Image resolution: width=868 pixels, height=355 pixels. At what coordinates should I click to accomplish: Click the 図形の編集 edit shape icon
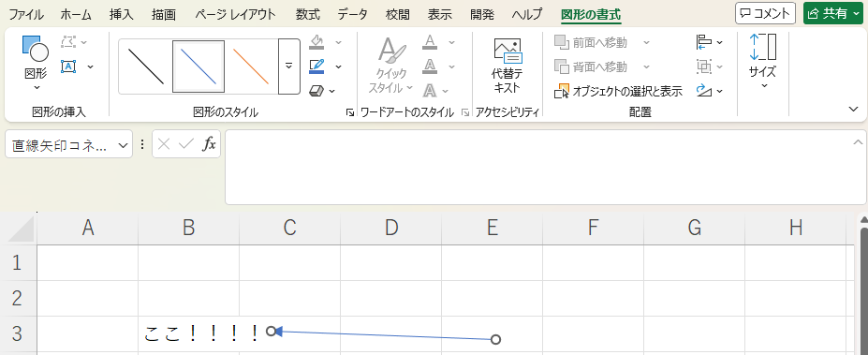pyautogui.click(x=68, y=42)
